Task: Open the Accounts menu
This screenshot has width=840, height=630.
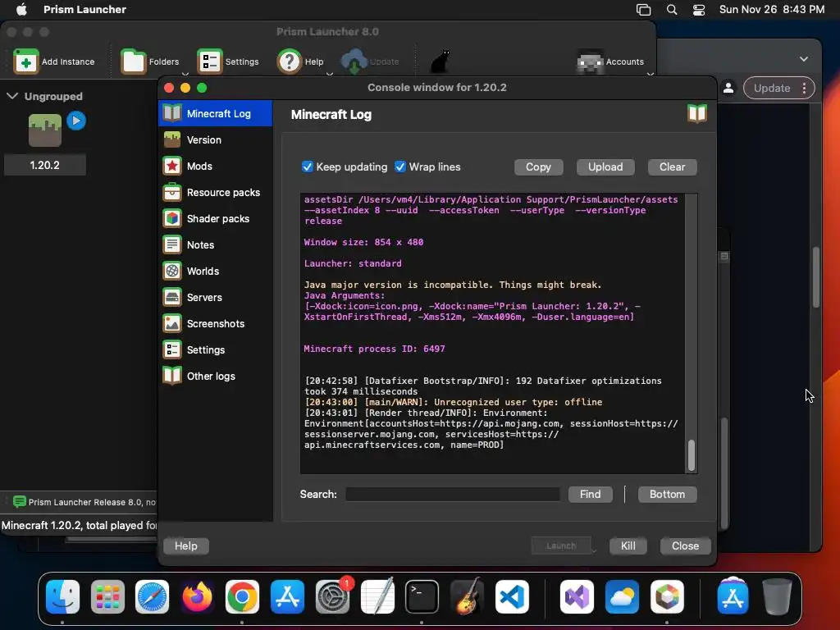Action: click(610, 62)
